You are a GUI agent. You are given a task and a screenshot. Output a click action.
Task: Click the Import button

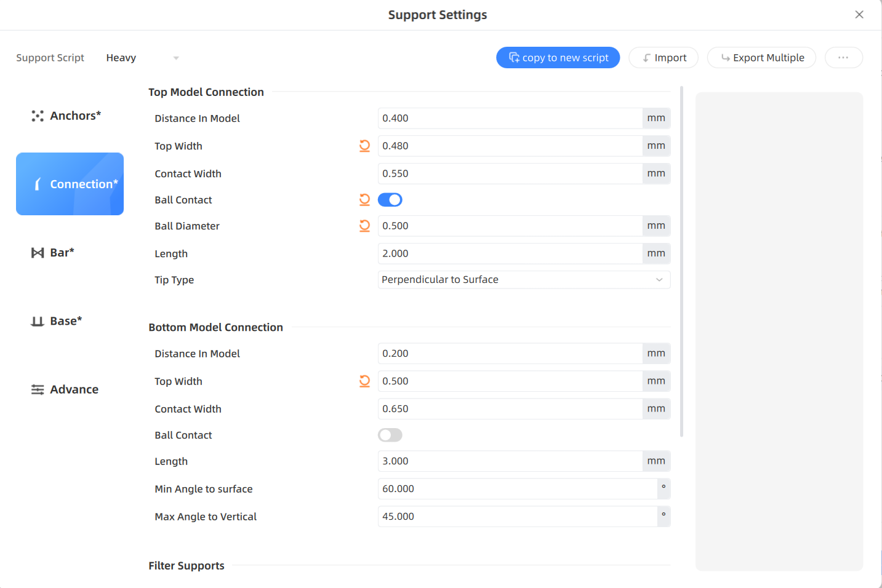pyautogui.click(x=664, y=57)
